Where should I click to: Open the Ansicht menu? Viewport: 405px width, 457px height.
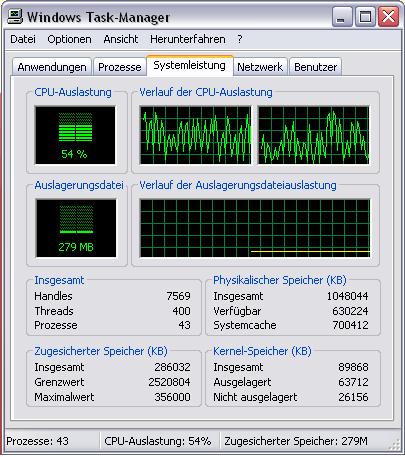click(x=121, y=39)
